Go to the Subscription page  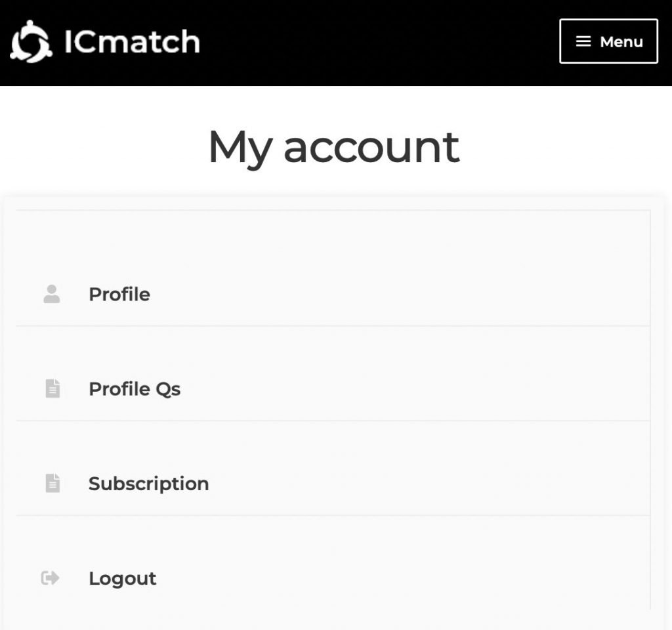[x=149, y=484]
